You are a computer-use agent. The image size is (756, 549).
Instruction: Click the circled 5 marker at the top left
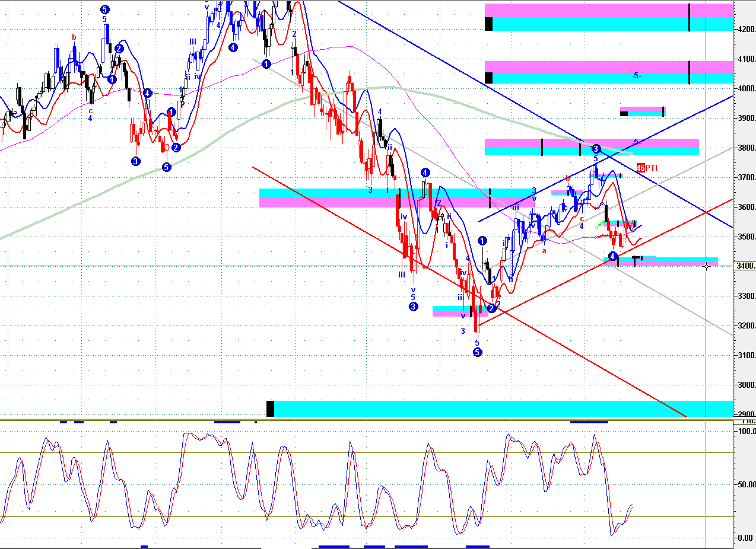point(104,9)
